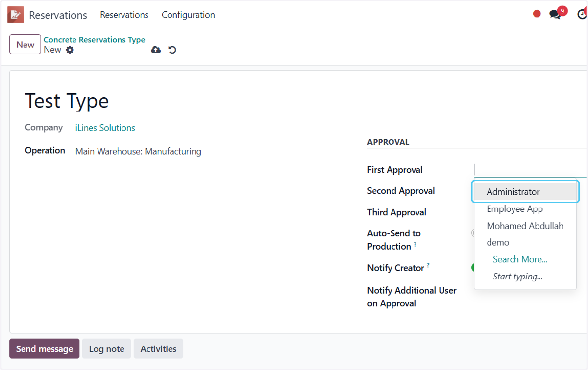Click the New status text in breadcrumb

(52, 50)
